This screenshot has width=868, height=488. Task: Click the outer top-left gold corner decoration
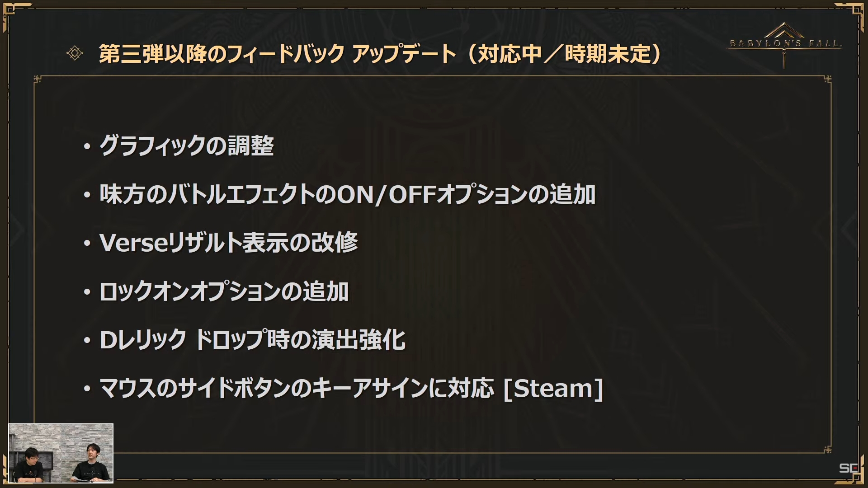14,14
